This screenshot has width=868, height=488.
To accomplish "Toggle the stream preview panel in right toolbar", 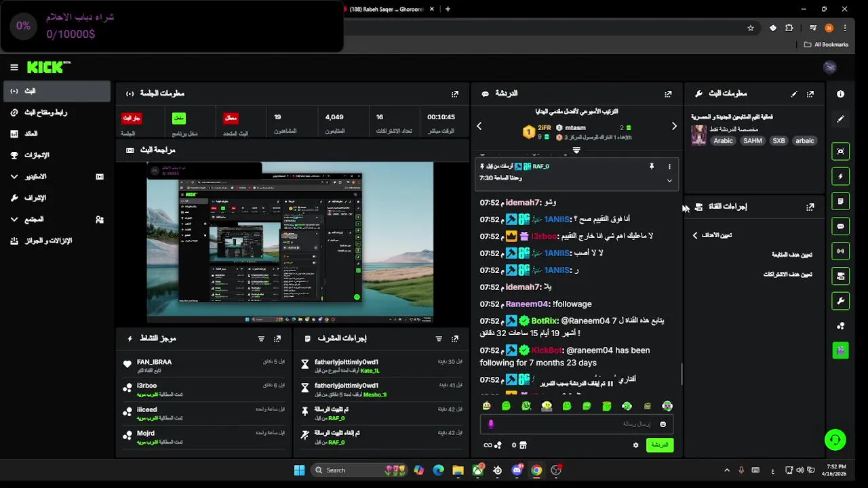I will [x=841, y=151].
